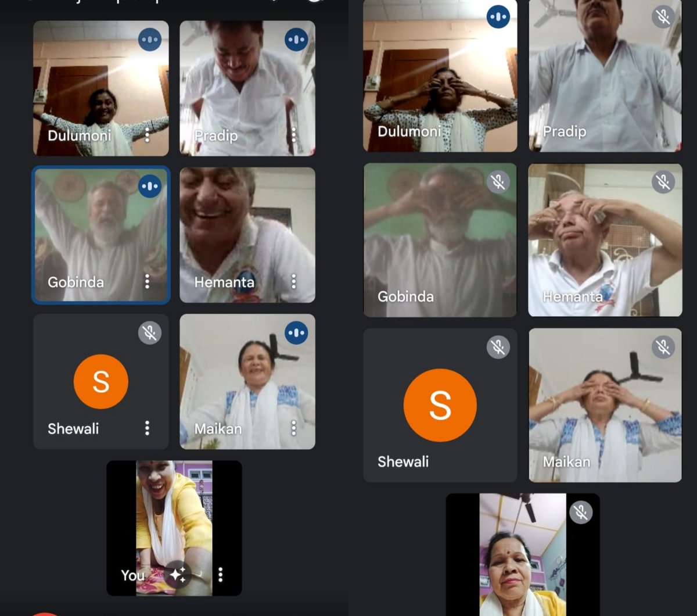Open Maikan's three-dot options menu
Viewport: 697px width, 616px height.
tap(293, 428)
